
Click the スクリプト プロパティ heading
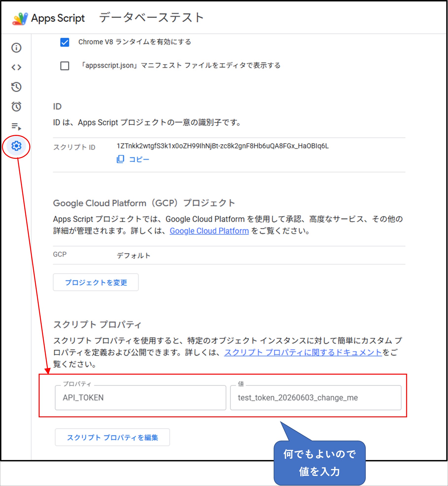tap(97, 324)
